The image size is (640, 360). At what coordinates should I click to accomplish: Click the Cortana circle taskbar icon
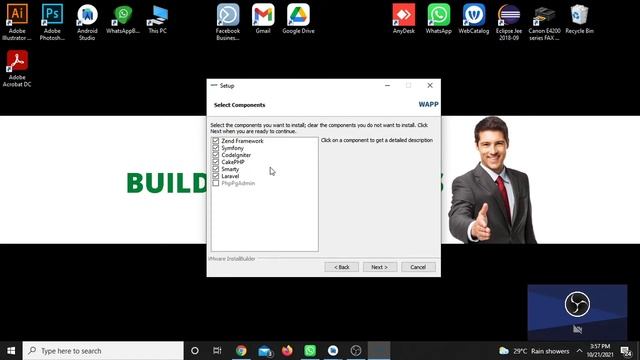195,351
